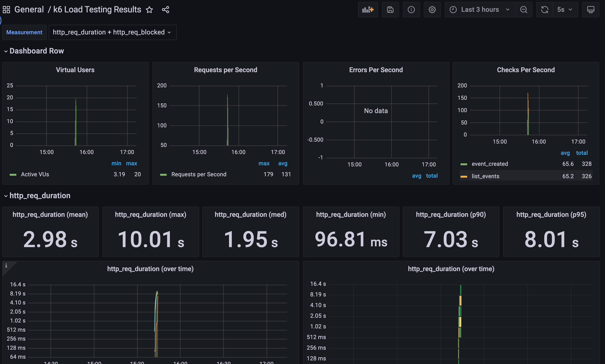Open the add panel icon in the toolbar

pyautogui.click(x=368, y=10)
